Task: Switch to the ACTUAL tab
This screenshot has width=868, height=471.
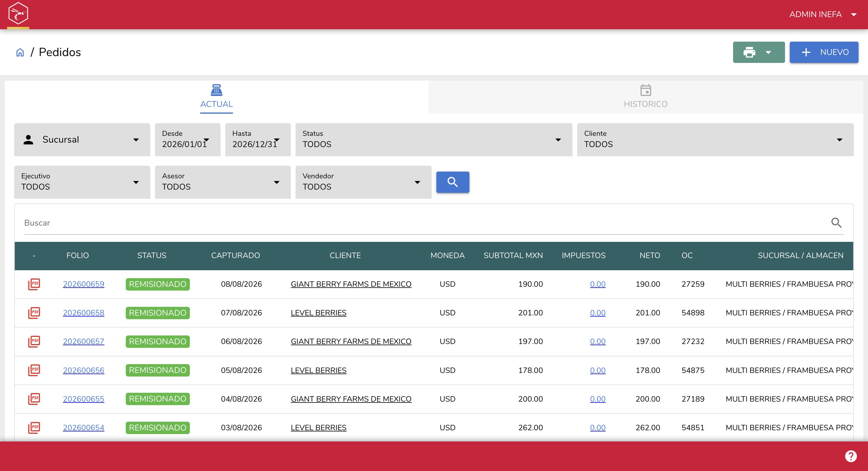Action: click(216, 97)
